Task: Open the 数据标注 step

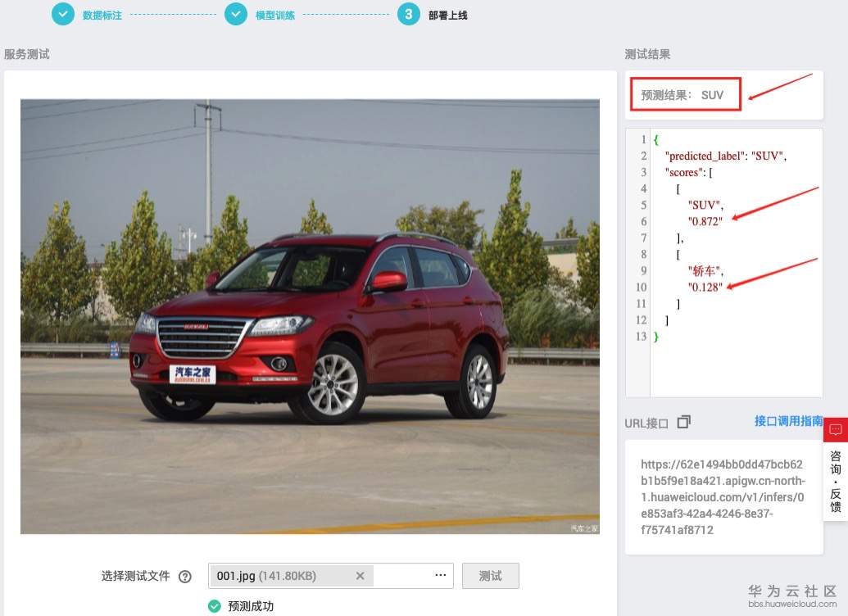Action: pyautogui.click(x=102, y=15)
